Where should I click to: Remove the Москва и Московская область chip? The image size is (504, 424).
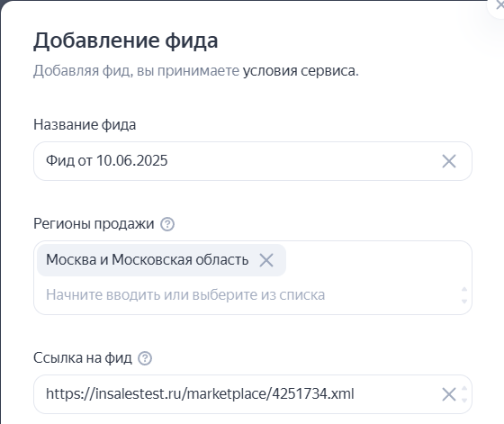(266, 260)
